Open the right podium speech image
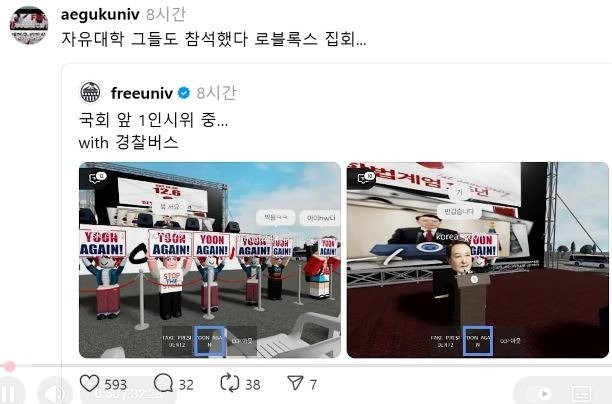The height and width of the screenshot is (404, 612). click(478, 260)
